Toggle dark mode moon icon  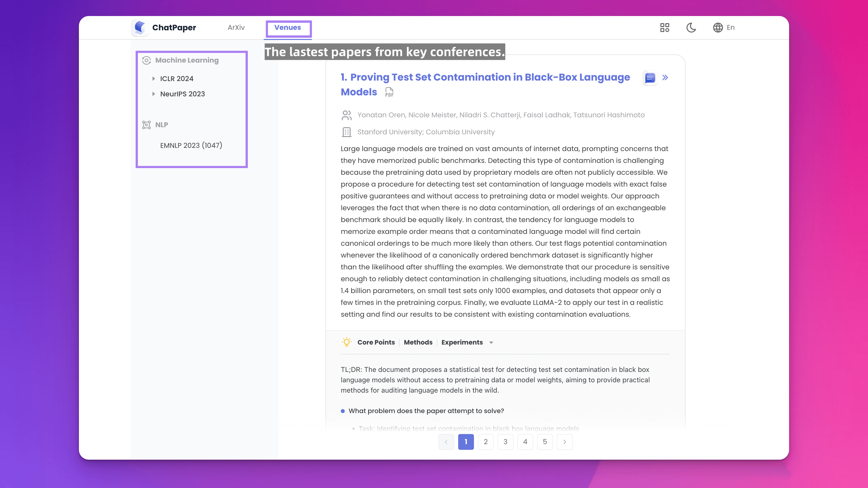691,28
